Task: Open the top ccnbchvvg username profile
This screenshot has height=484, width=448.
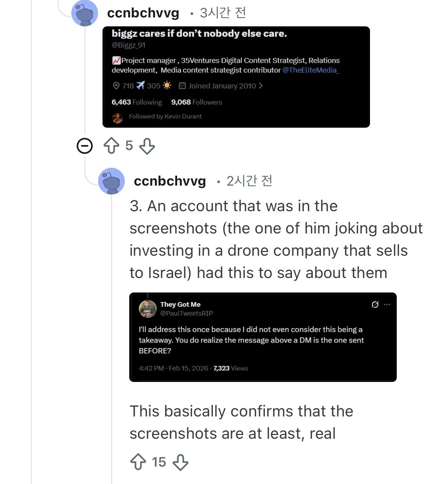Action: pyautogui.click(x=143, y=13)
